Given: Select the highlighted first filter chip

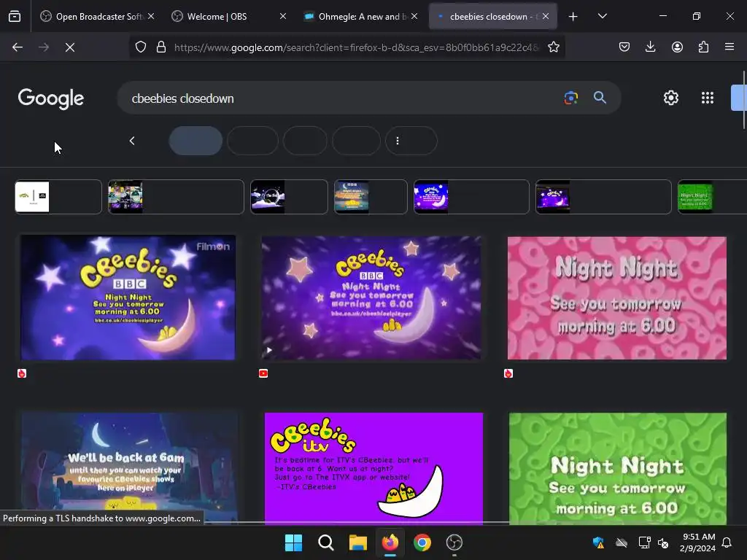Looking at the screenshot, I should pyautogui.click(x=196, y=141).
